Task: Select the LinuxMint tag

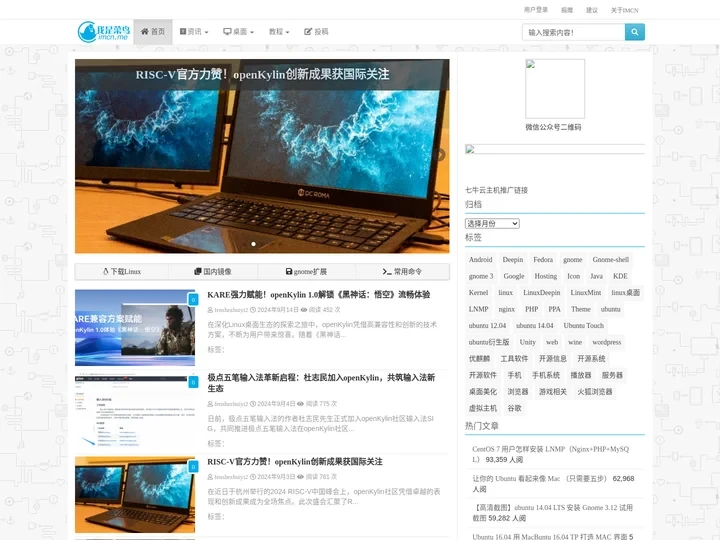Action: pos(585,292)
